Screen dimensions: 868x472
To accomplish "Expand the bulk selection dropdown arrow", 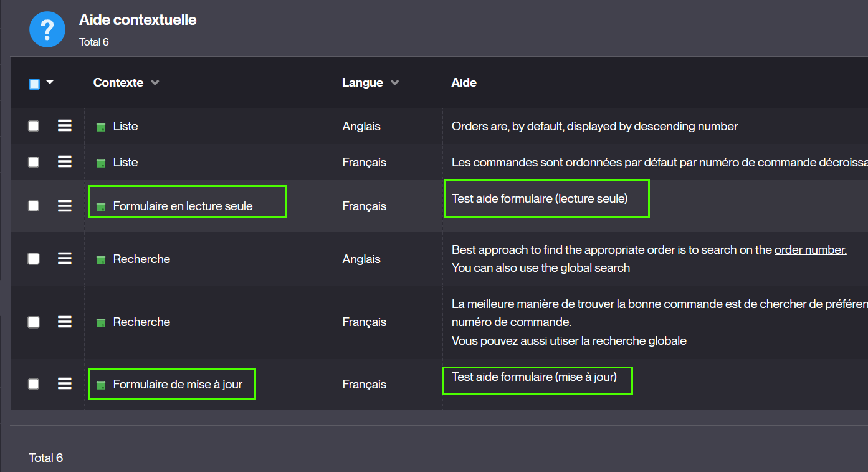I will coord(50,82).
